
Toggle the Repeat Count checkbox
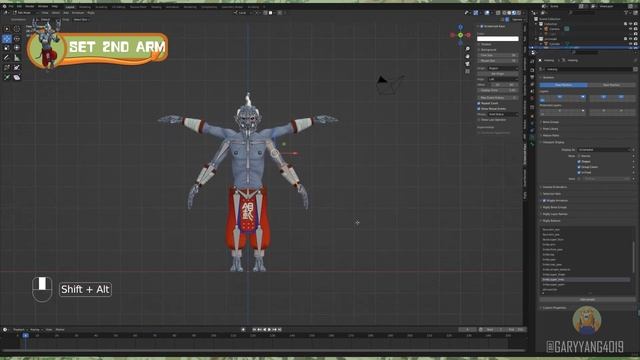(479, 103)
